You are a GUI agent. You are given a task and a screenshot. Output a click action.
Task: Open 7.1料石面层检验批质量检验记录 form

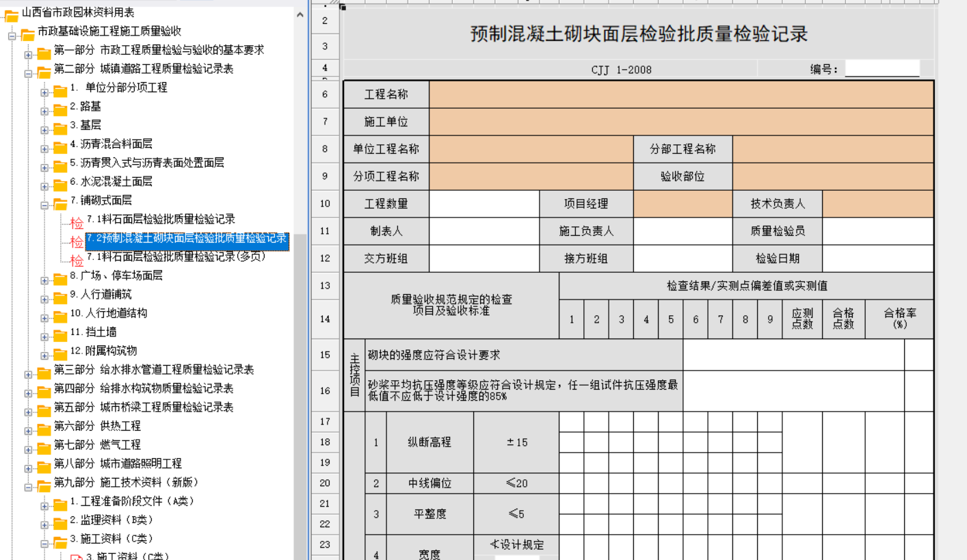(161, 219)
